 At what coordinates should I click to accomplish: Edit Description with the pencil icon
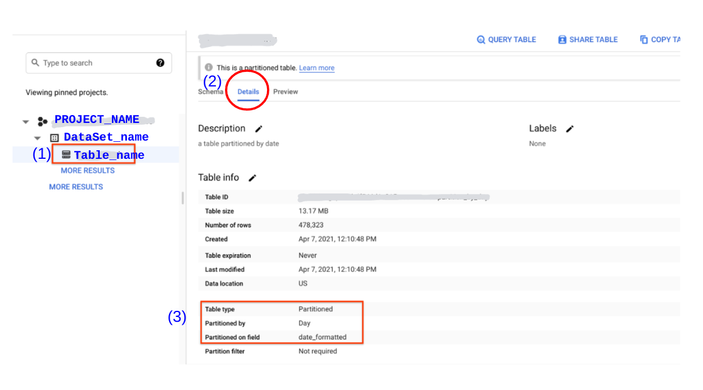pyautogui.click(x=259, y=129)
